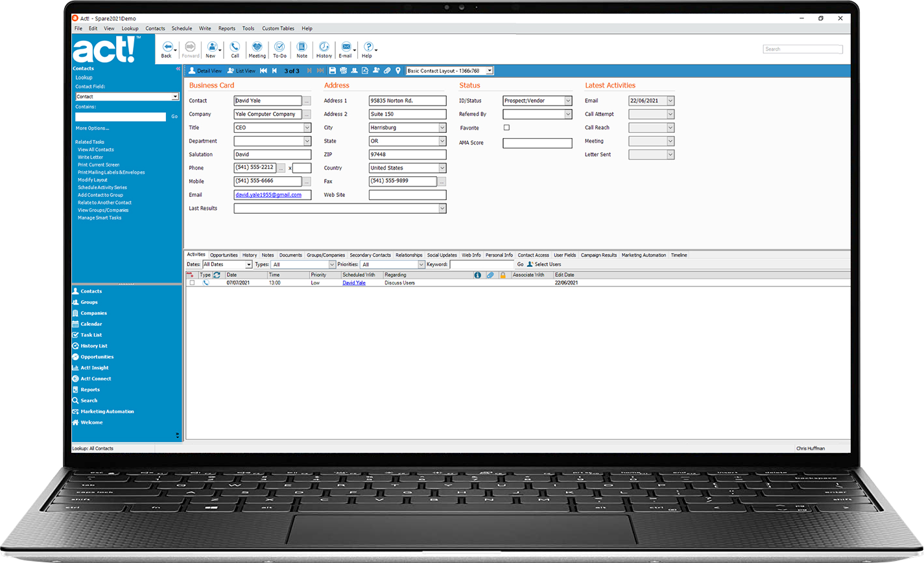This screenshot has height=563, width=924.
Task: Add a Note using toolbar icon
Action: 302,47
